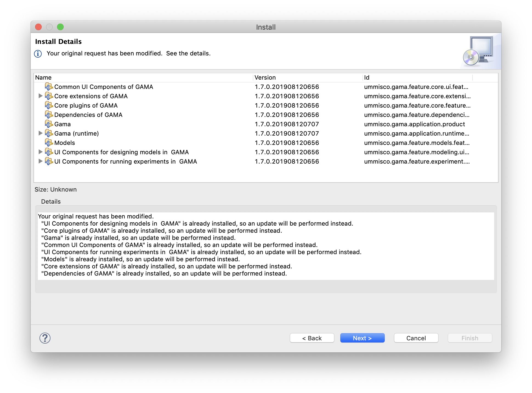Select the Gama entry in the list
Screen dimensions: 532x393
point(63,124)
